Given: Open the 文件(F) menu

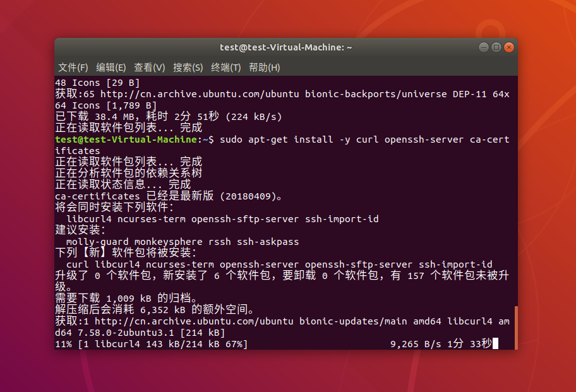Looking at the screenshot, I should coord(73,68).
